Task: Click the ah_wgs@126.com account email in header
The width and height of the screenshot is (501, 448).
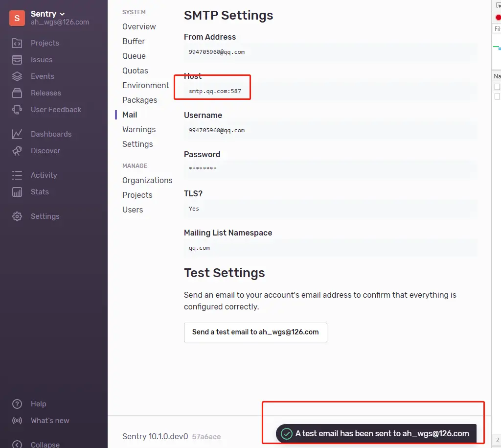Action: click(x=60, y=22)
